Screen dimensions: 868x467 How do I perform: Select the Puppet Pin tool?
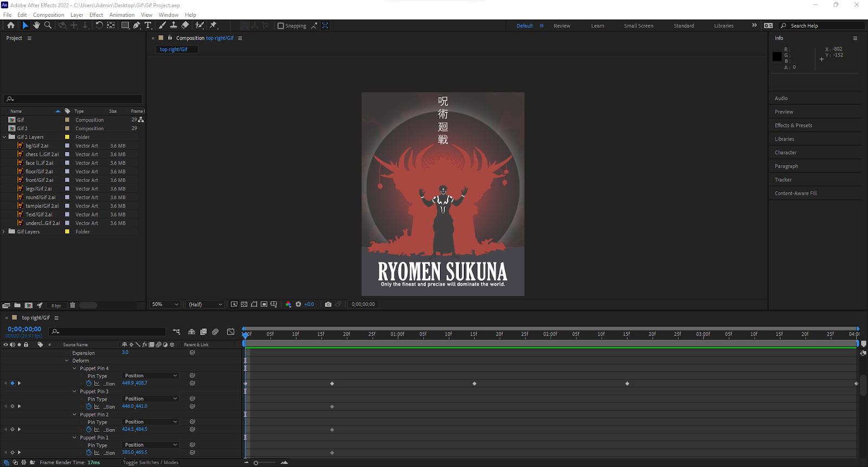(213, 25)
